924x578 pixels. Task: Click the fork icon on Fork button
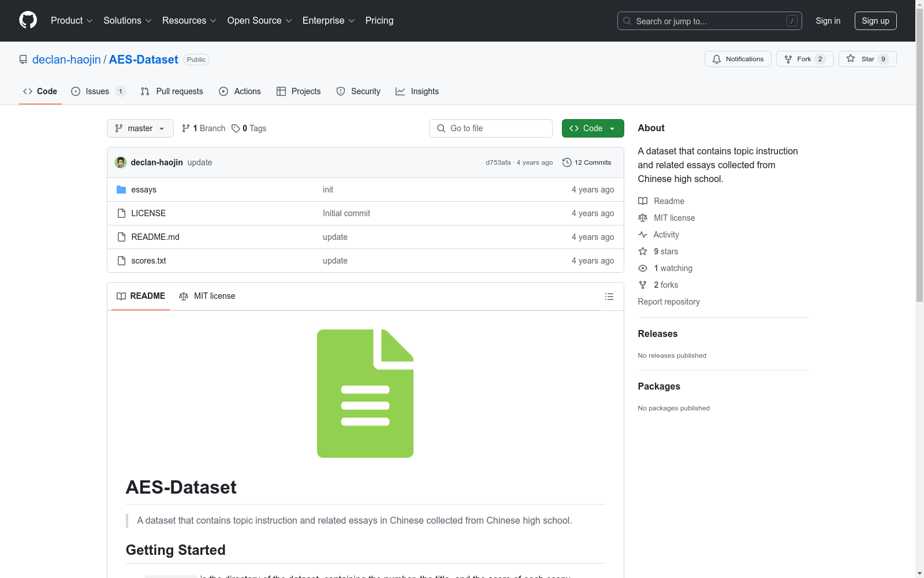coord(788,59)
